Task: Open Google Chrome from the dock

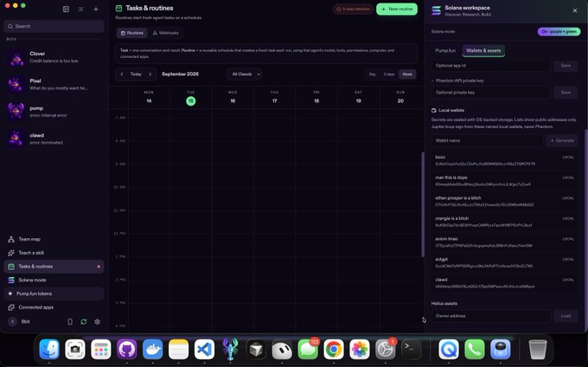Action: (x=334, y=349)
